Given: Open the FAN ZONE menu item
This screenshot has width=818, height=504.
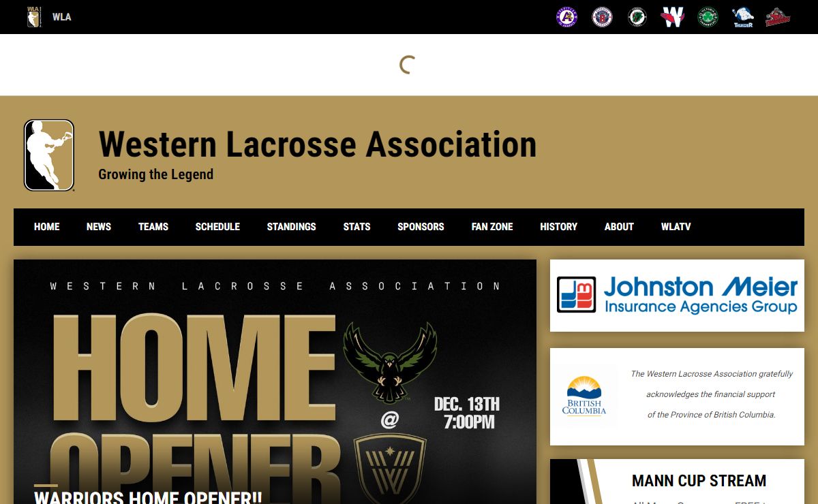Looking at the screenshot, I should point(492,227).
